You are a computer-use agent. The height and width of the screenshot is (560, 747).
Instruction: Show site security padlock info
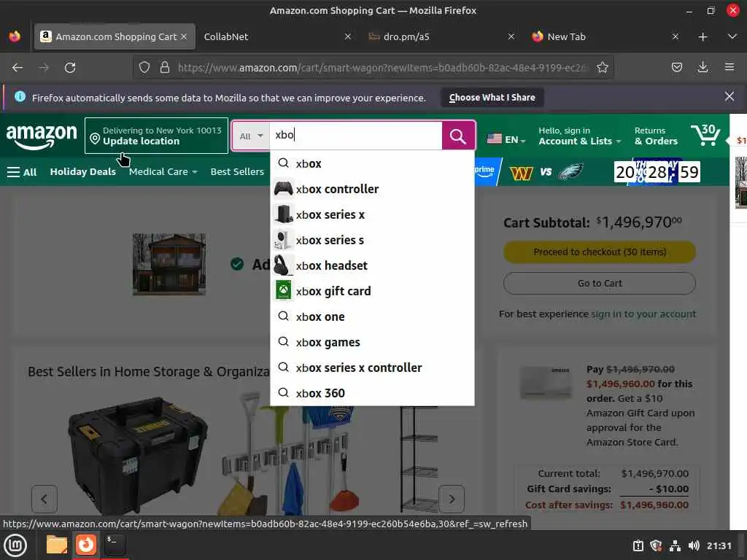click(x=165, y=68)
